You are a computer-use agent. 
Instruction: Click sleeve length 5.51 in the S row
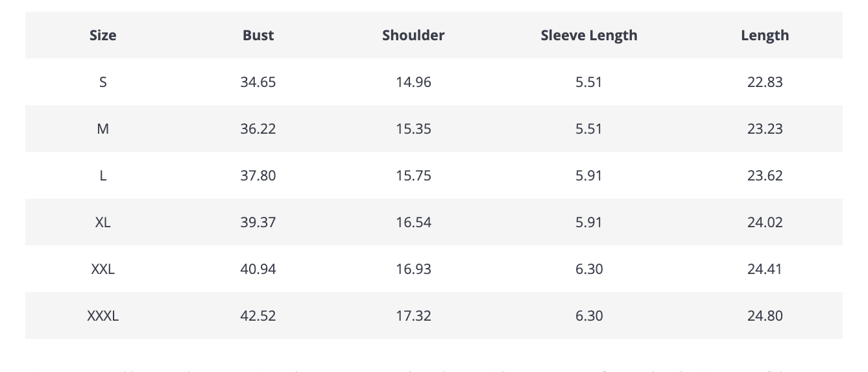[589, 82]
